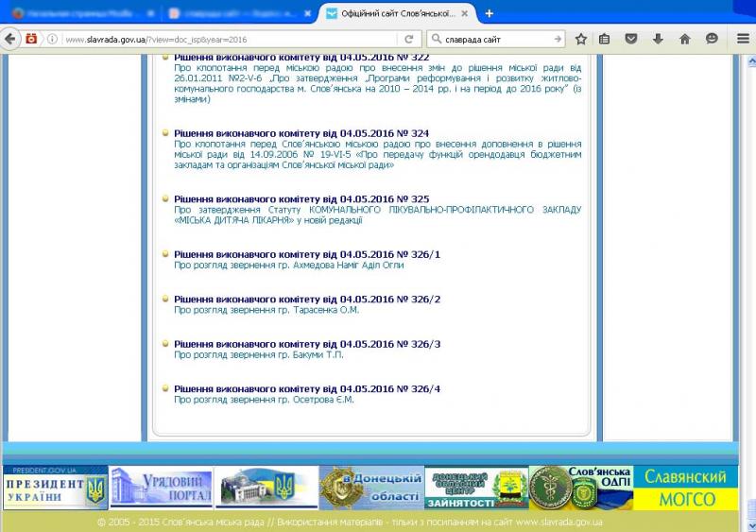The width and height of the screenshot is (756, 532).
Task: Bookmark this page with the star icon
Action: click(x=581, y=39)
